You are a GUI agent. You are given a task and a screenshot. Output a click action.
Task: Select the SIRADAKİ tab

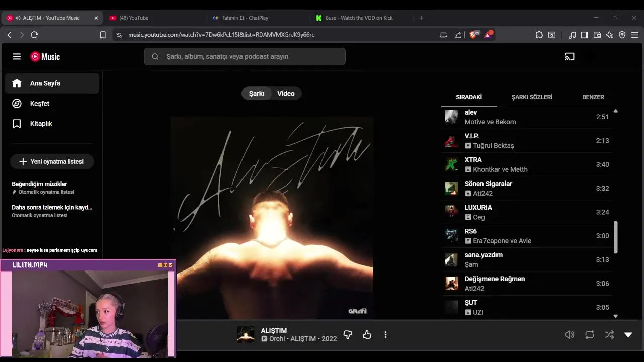(x=469, y=97)
